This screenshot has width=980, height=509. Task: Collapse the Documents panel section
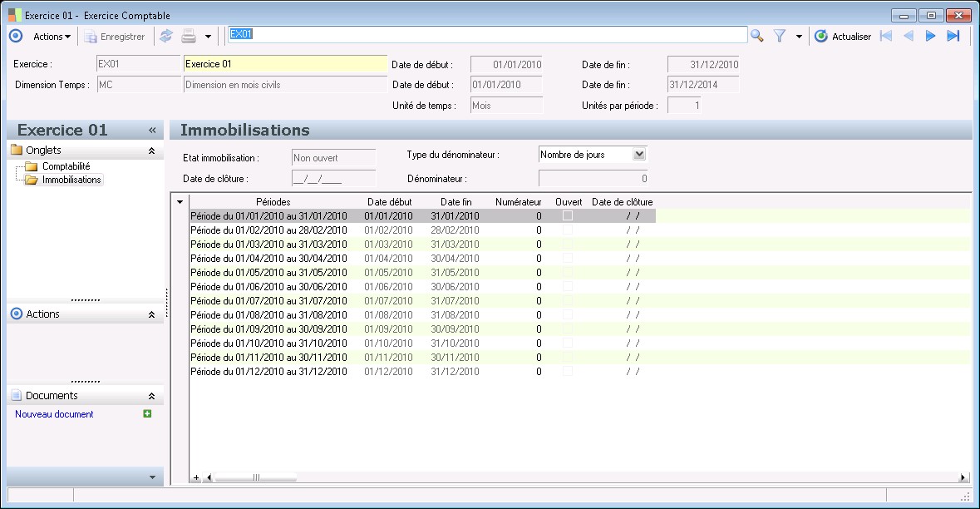coord(151,397)
